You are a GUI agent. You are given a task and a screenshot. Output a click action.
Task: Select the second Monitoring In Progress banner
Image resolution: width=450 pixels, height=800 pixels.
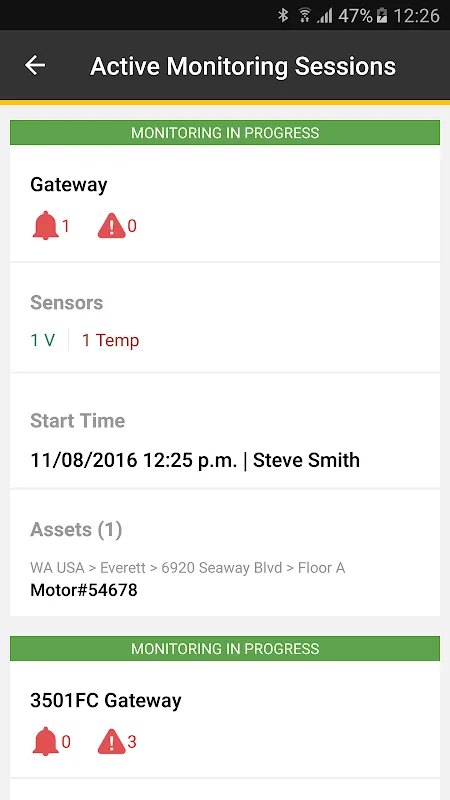click(225, 648)
